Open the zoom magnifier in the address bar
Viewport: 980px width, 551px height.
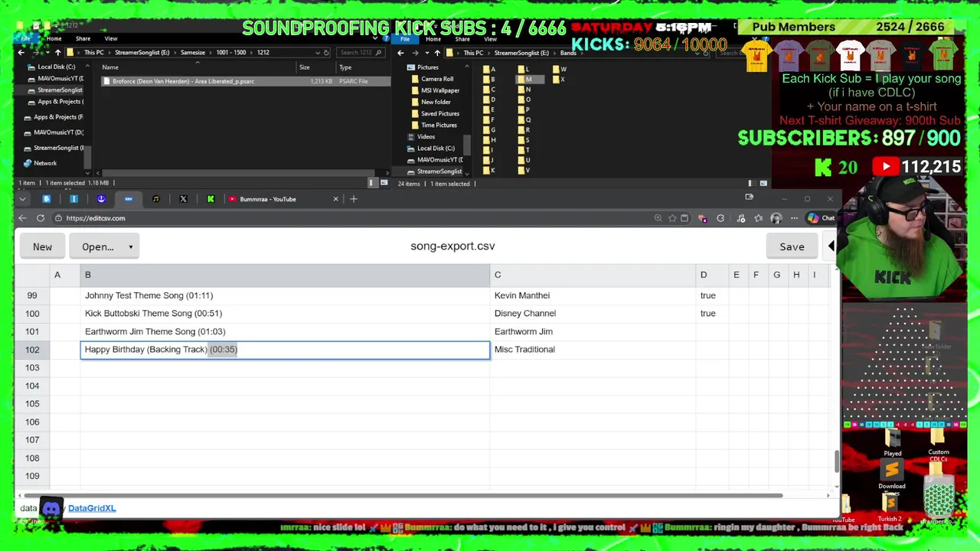click(658, 218)
